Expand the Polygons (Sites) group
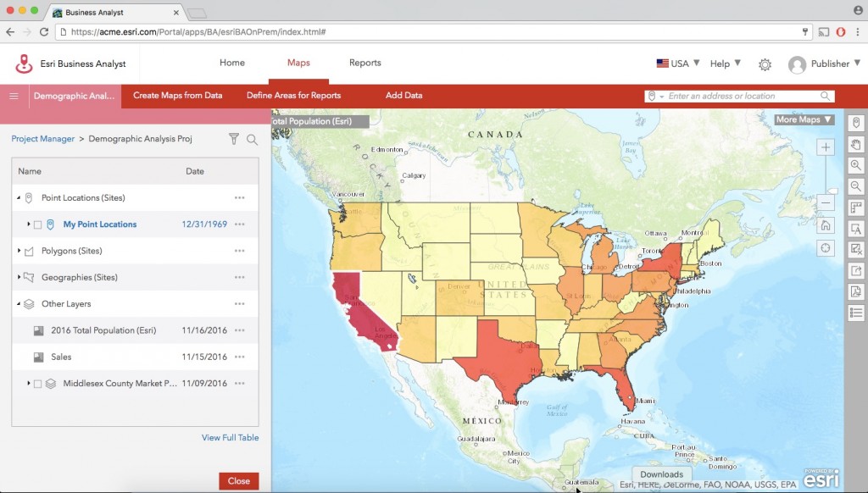868x493 pixels. 19,251
